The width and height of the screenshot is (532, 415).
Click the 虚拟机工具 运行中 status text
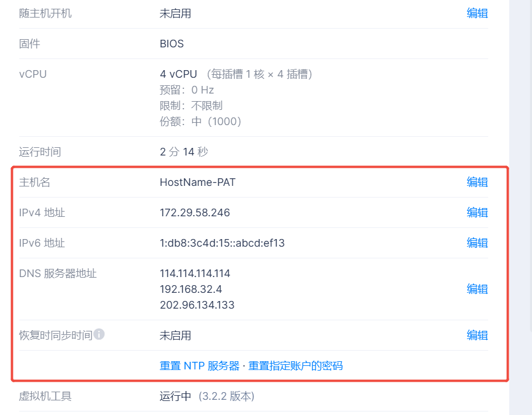[175, 396]
